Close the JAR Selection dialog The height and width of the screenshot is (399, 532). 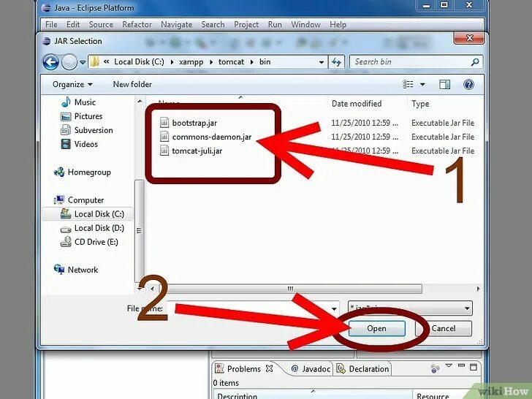tap(469, 38)
